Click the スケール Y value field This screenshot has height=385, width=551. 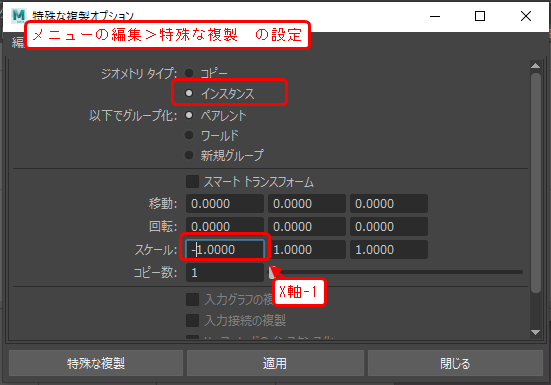[x=307, y=249]
